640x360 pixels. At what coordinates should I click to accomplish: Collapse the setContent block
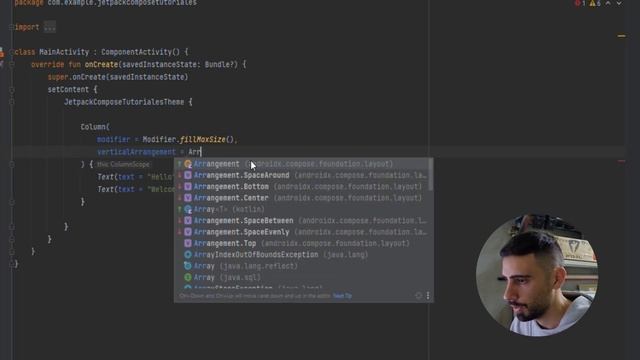click(11, 90)
